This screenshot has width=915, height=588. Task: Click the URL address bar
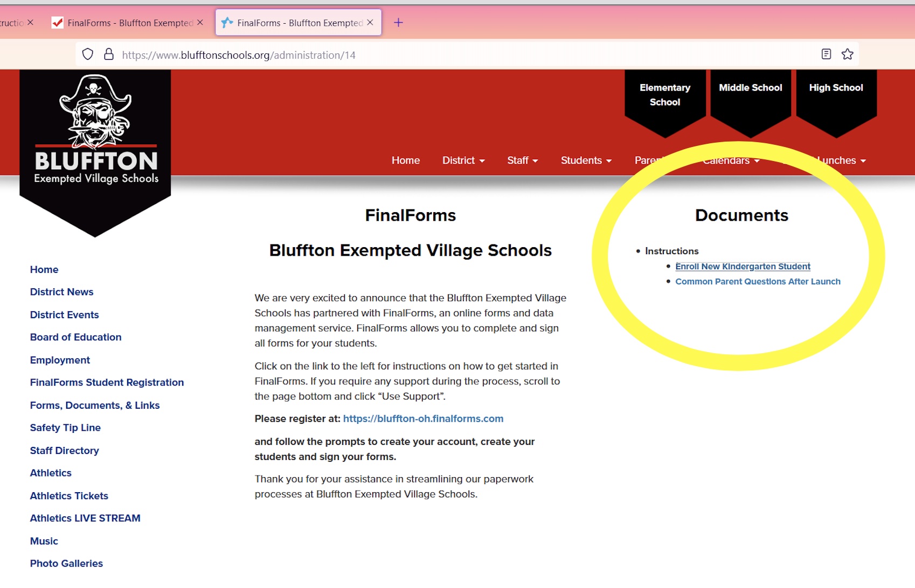466,54
